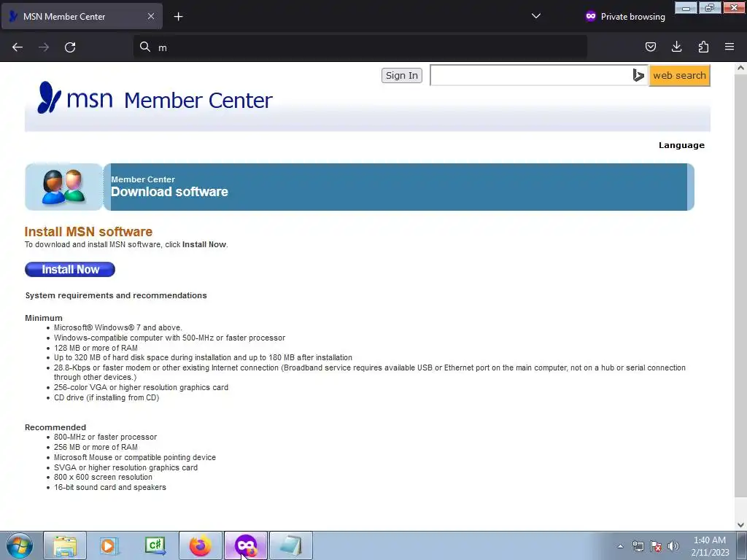Launch Windows Media Player from taskbar
This screenshot has height=560, width=747.
[x=109, y=545]
